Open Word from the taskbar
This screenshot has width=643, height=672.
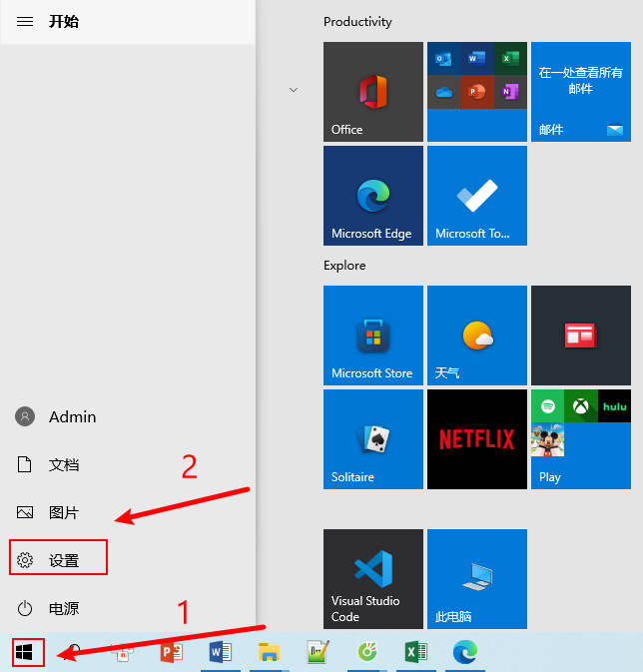coord(220,652)
